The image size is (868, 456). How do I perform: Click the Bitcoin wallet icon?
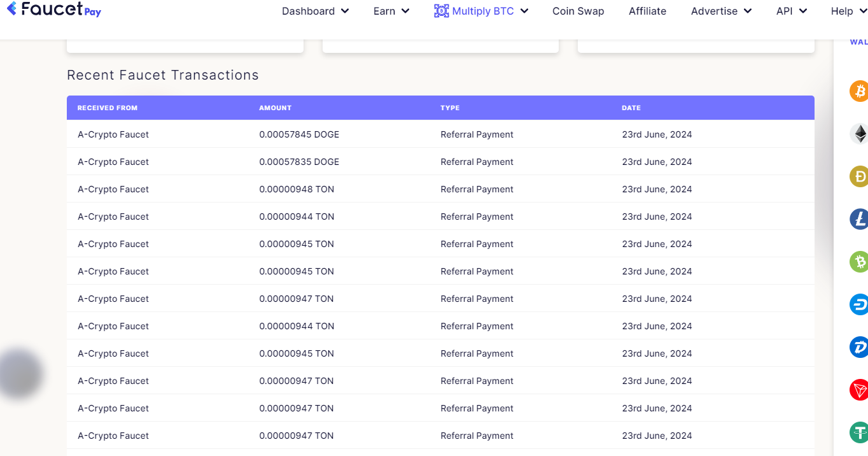859,90
